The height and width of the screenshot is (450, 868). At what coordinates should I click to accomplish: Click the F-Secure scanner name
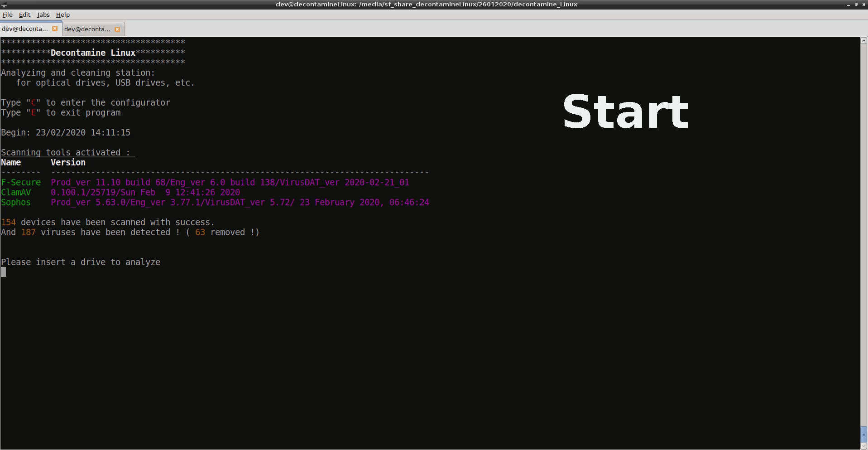tap(21, 182)
